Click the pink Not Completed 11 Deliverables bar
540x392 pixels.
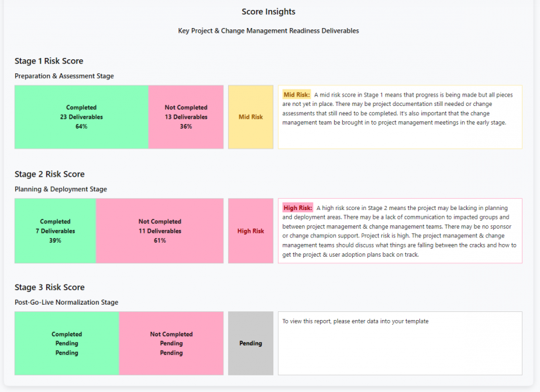[x=160, y=231]
